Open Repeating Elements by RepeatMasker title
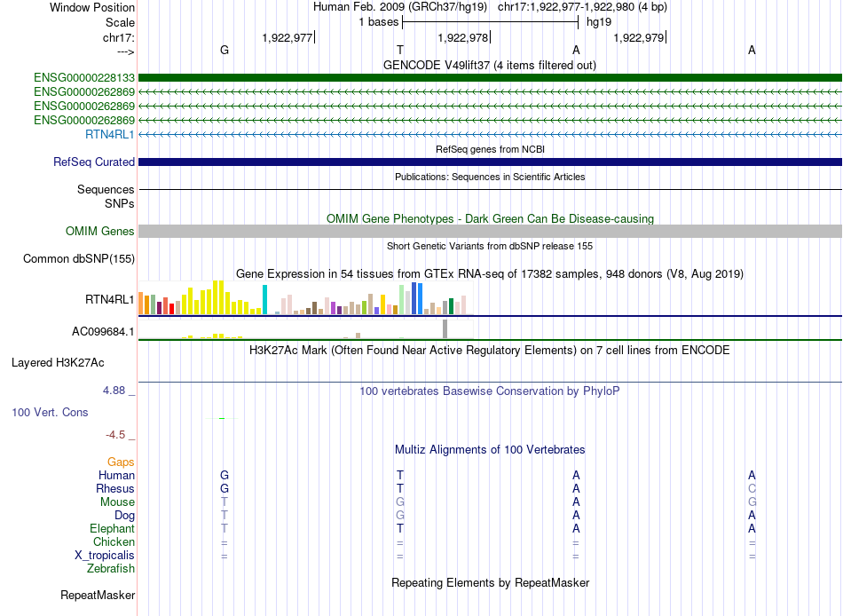843x616 pixels. click(x=491, y=583)
